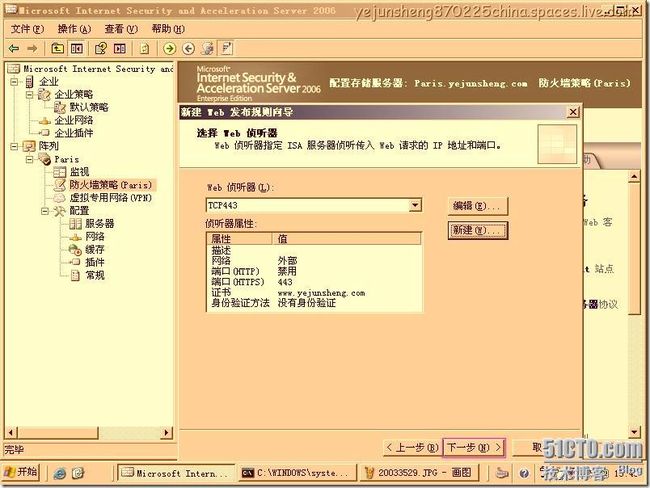Switch to C:\WINDOWS\syste... taskbar window

pyautogui.click(x=298, y=473)
